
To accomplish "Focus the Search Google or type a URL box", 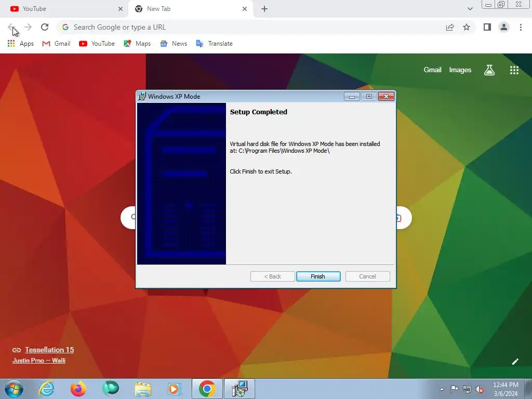I will 251,27.
